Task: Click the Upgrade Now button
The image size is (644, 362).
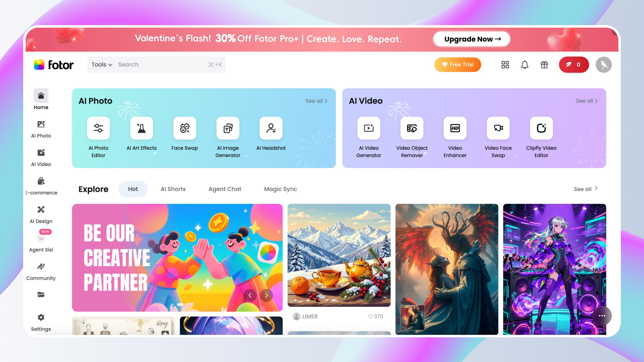Action: (x=472, y=39)
